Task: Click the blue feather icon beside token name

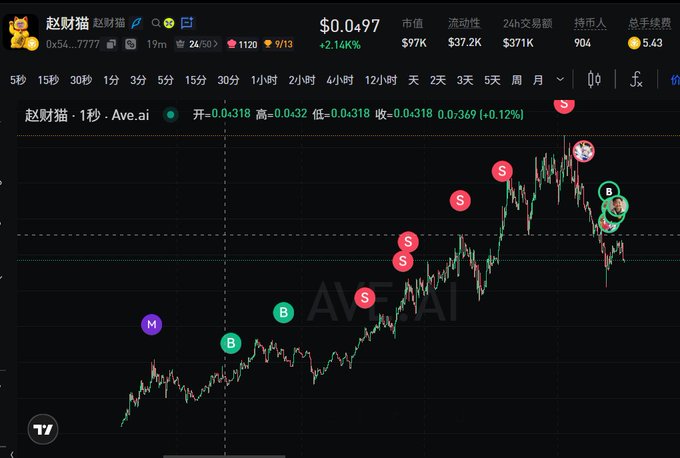Action: tap(136, 23)
